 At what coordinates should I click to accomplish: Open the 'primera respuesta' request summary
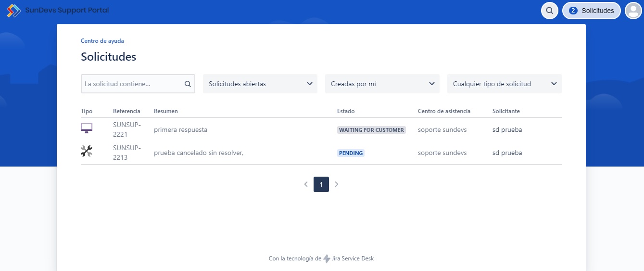[x=180, y=130]
